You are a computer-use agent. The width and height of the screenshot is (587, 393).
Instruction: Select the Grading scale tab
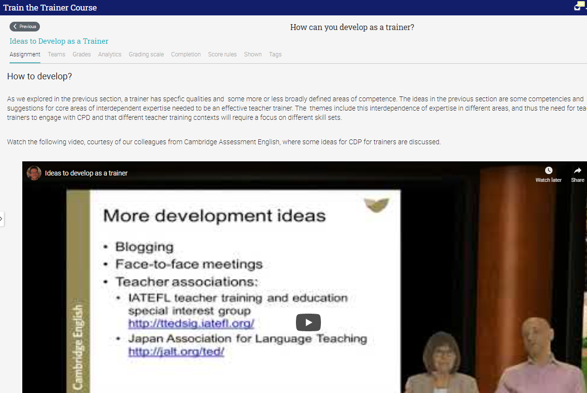146,55
